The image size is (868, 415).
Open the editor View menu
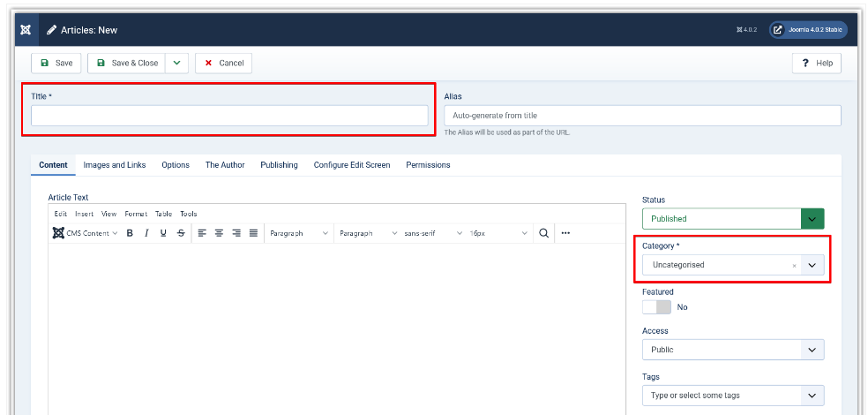coord(109,214)
